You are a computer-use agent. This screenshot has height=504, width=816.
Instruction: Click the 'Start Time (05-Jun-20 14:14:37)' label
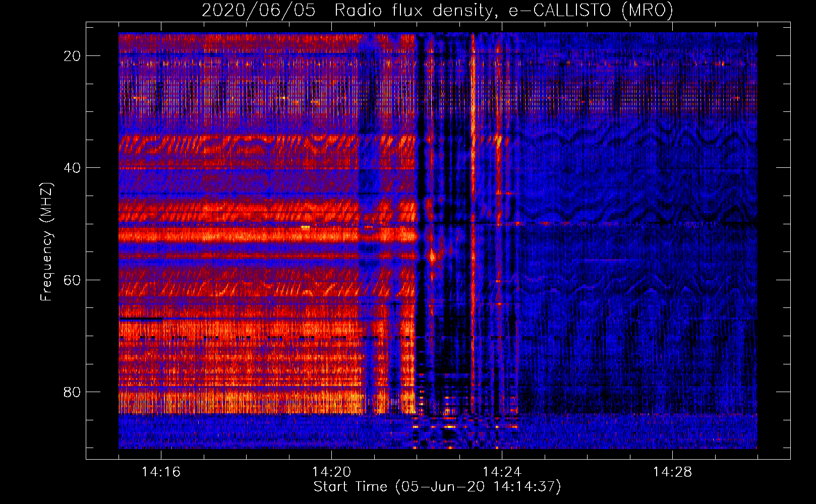[437, 487]
